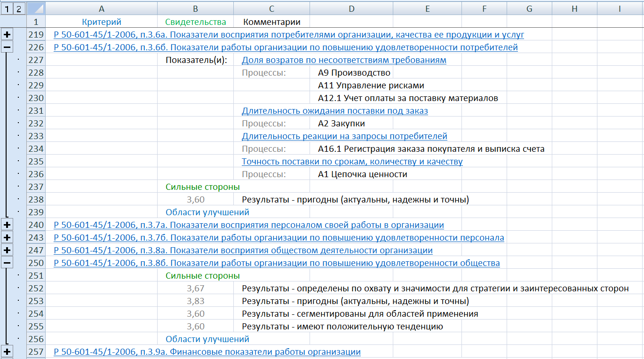Open link 'Длительность ожидания поставки под заказ'

click(334, 111)
